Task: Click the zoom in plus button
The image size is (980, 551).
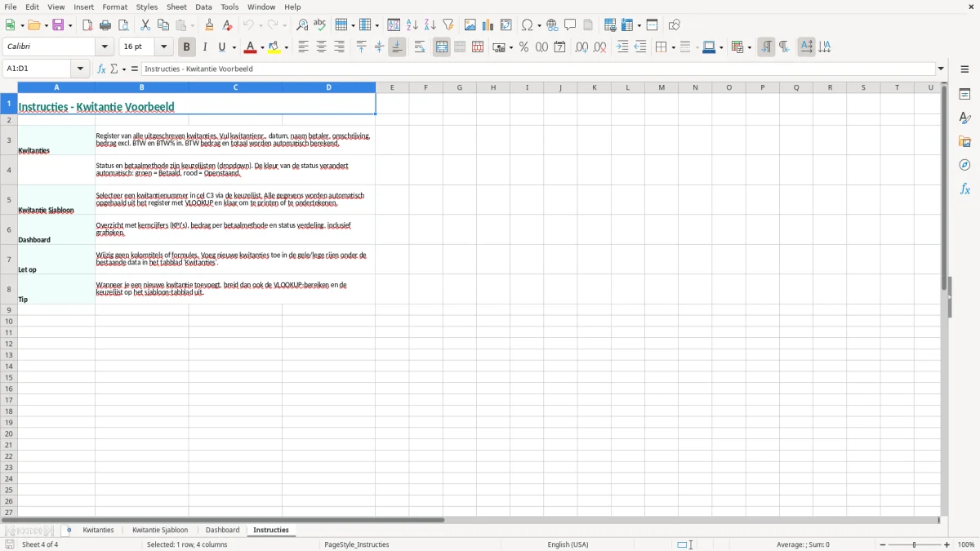Action: click(947, 544)
